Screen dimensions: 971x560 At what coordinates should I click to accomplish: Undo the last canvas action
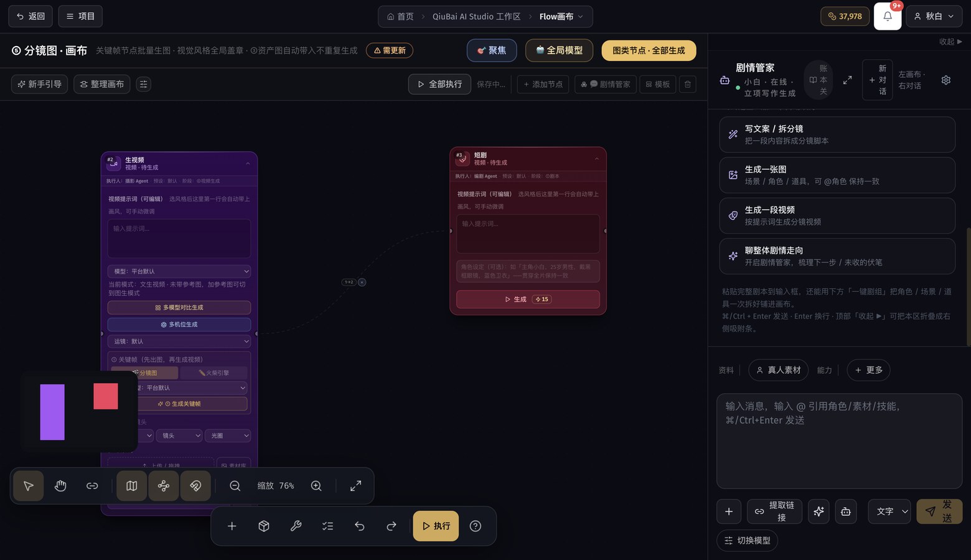359,526
